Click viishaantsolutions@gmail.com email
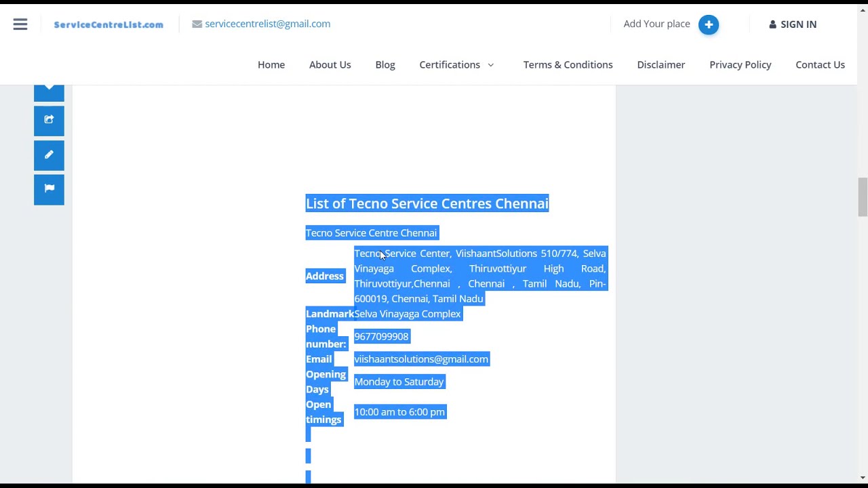 421,359
